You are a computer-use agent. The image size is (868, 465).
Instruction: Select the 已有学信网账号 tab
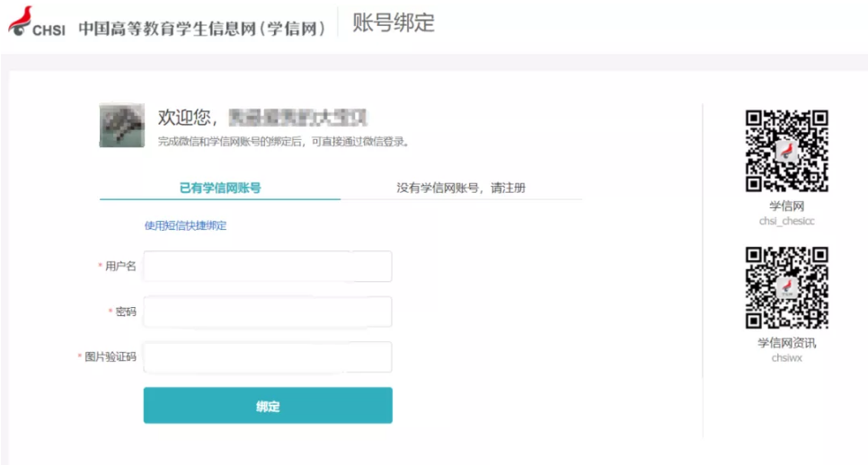point(220,188)
